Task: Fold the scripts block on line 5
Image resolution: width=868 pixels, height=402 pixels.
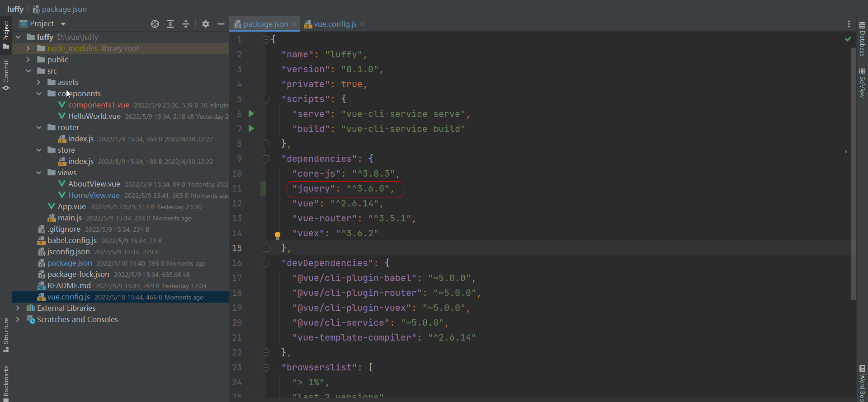Action: (266, 99)
